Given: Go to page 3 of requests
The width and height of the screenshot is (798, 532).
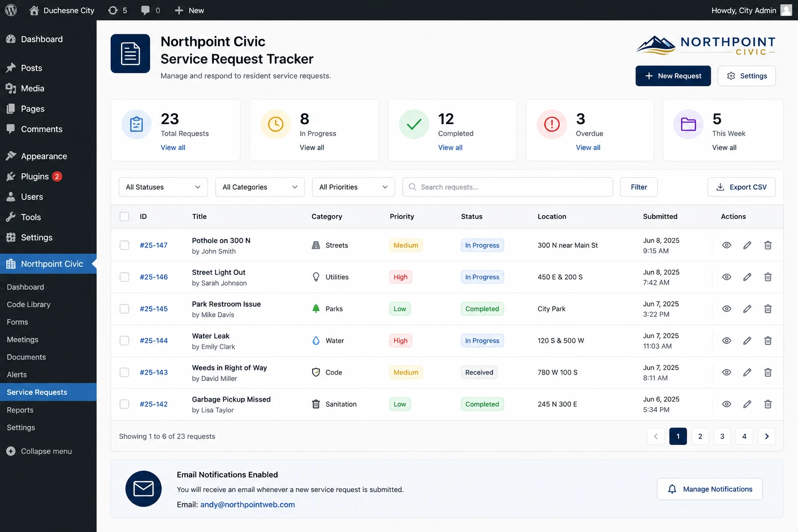Looking at the screenshot, I should click(722, 436).
